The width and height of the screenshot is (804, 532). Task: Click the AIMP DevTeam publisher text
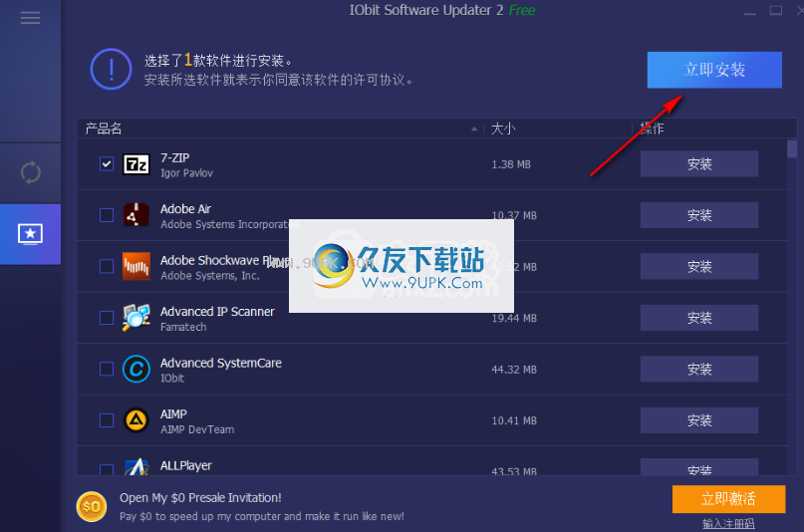(197, 429)
